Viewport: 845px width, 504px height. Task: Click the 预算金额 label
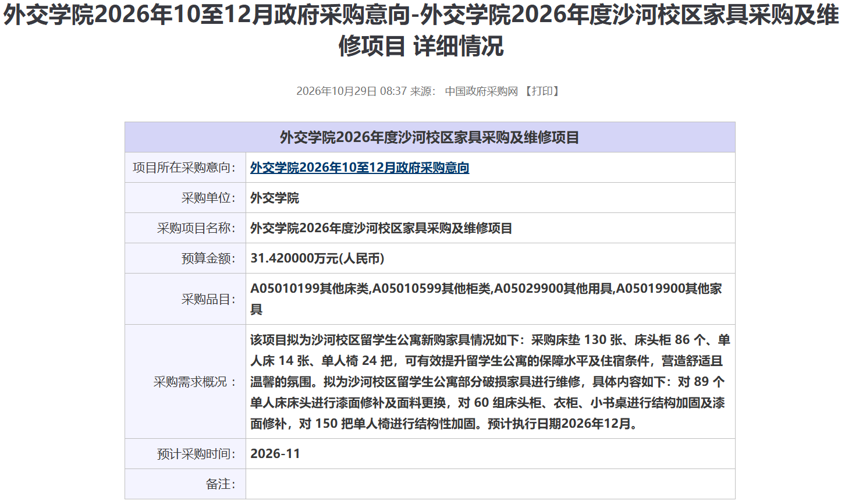pos(209,258)
